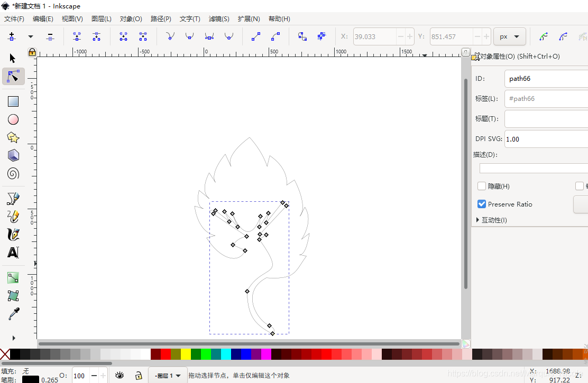Pick the Color Dropper tool

pyautogui.click(x=13, y=314)
